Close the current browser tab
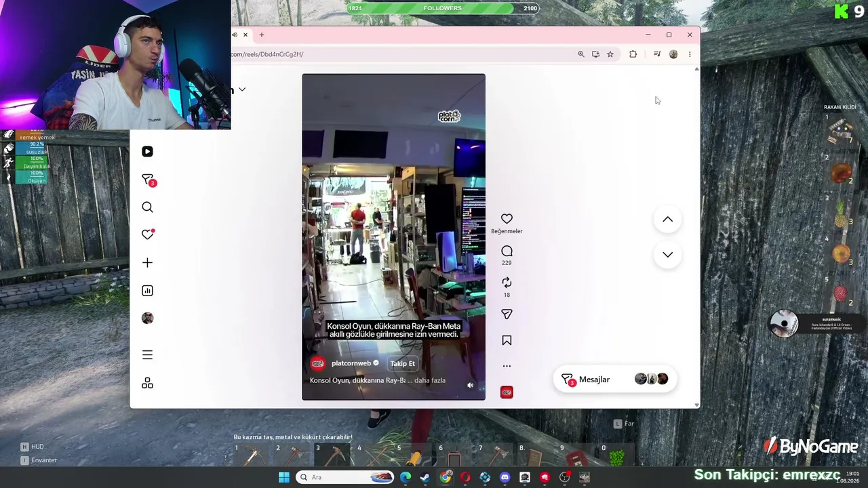 click(245, 35)
